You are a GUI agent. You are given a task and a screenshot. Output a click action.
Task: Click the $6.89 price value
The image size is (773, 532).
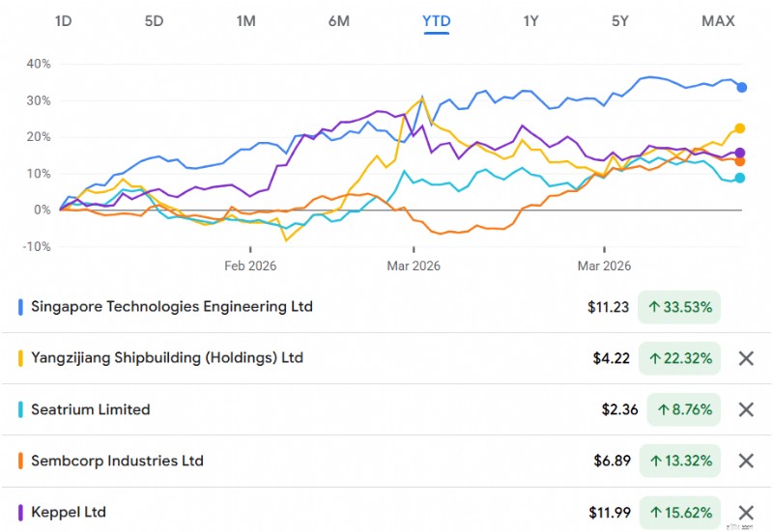[x=612, y=461]
